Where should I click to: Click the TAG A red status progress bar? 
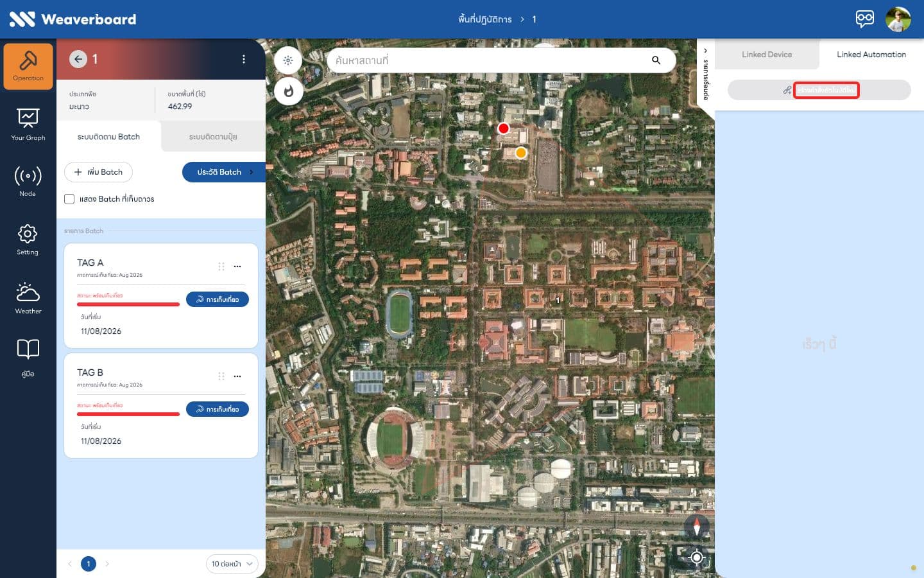point(128,304)
